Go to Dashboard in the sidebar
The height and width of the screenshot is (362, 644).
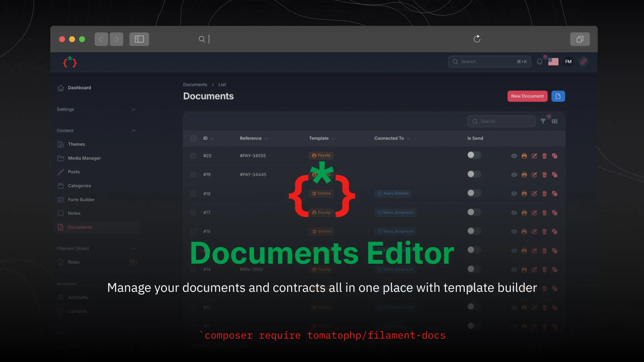coord(79,87)
